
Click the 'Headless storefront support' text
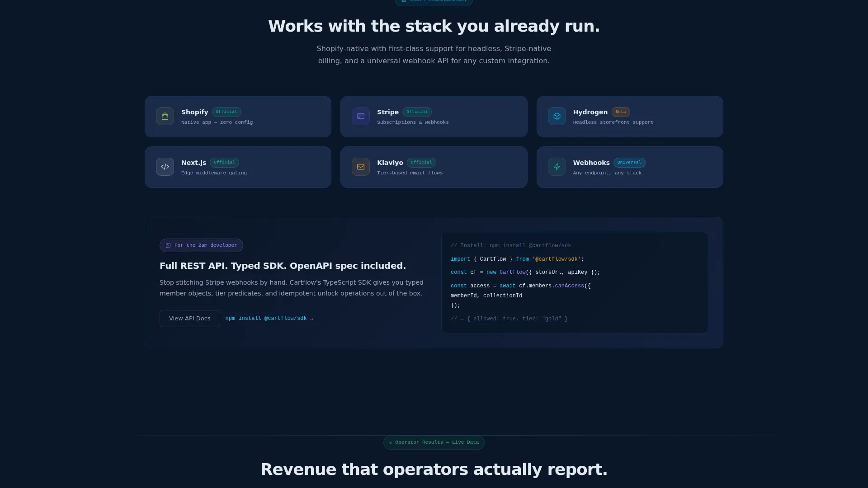point(613,122)
